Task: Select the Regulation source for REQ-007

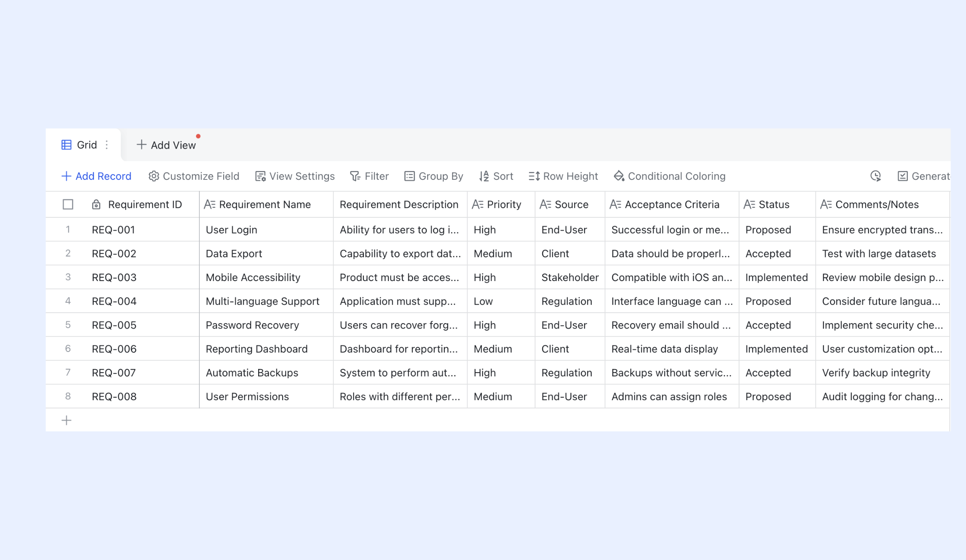Action: [570, 373]
